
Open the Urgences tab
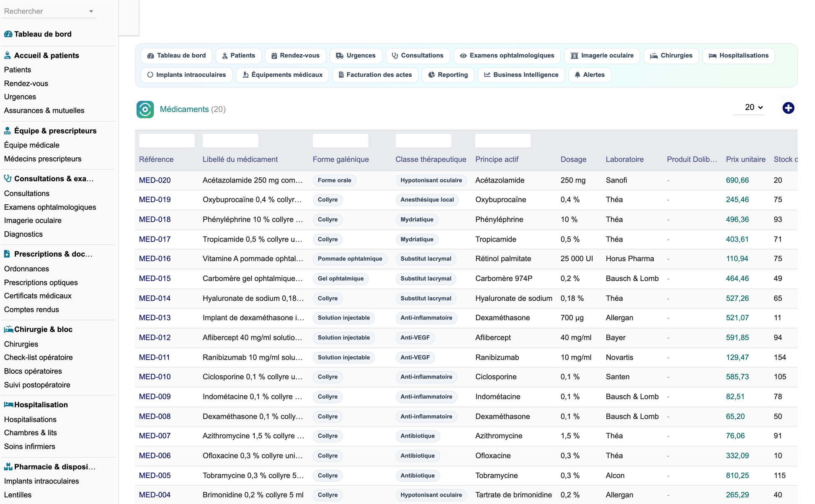tap(356, 56)
